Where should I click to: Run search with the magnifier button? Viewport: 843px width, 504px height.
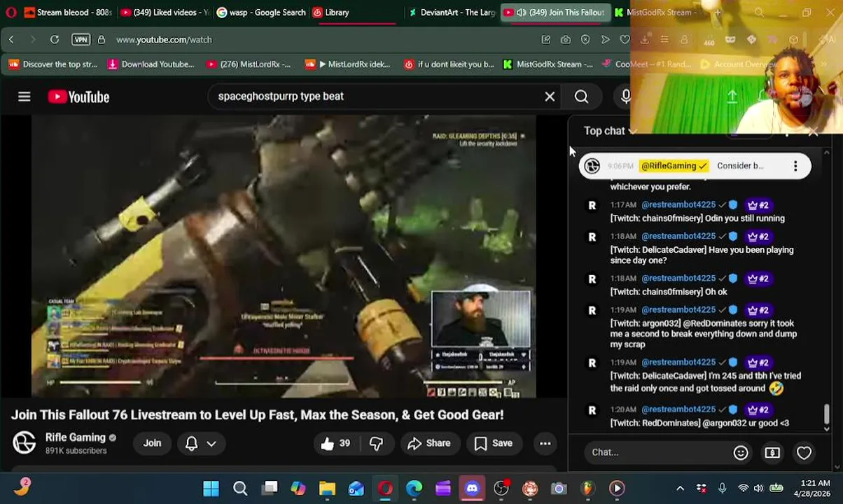coord(581,97)
